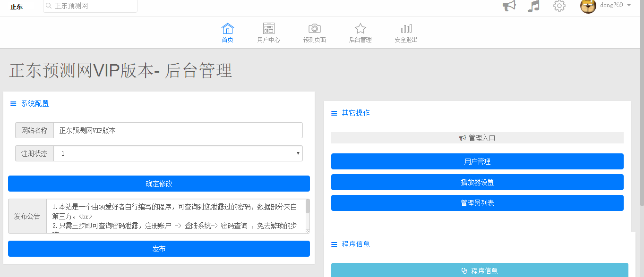This screenshot has width=644, height=277.
Task: Click the 安全退出 logout icon
Action: tap(406, 28)
